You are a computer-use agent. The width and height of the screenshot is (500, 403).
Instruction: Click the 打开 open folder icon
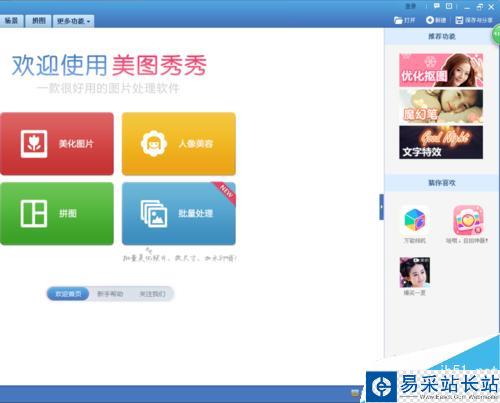398,20
